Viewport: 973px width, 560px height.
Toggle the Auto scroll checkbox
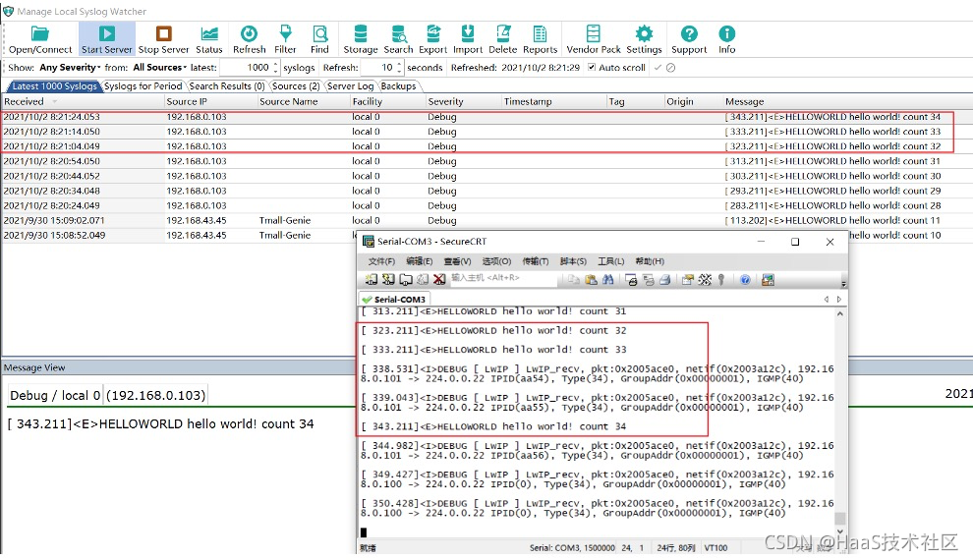click(x=592, y=67)
